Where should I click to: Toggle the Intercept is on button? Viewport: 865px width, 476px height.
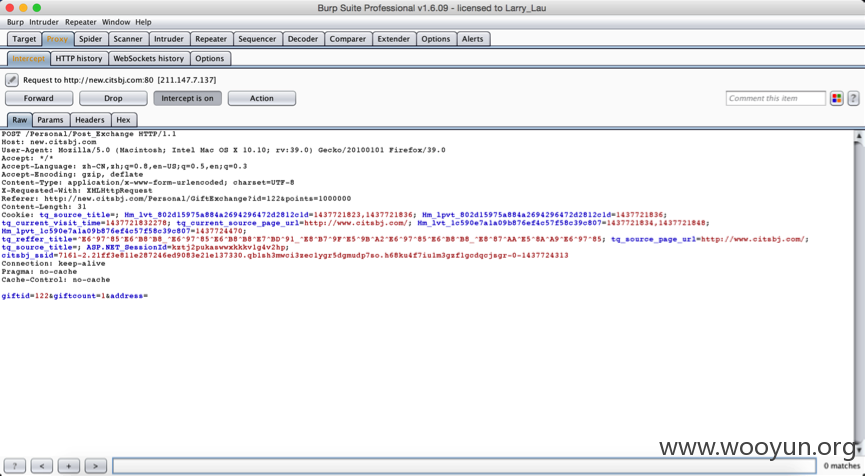point(187,98)
